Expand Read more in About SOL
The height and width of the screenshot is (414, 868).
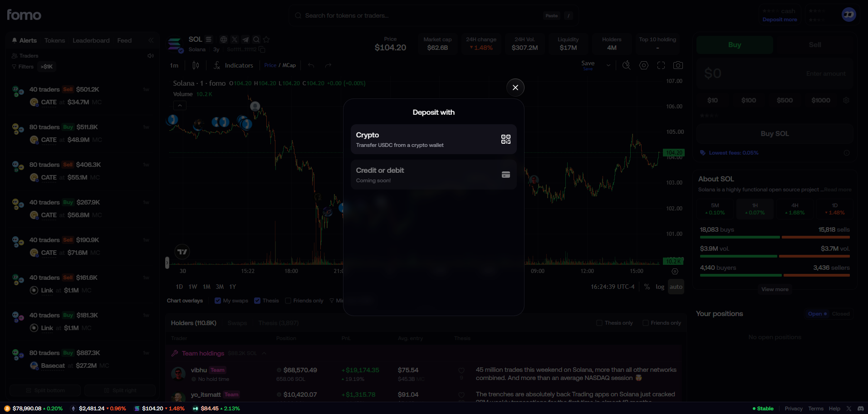(x=838, y=190)
